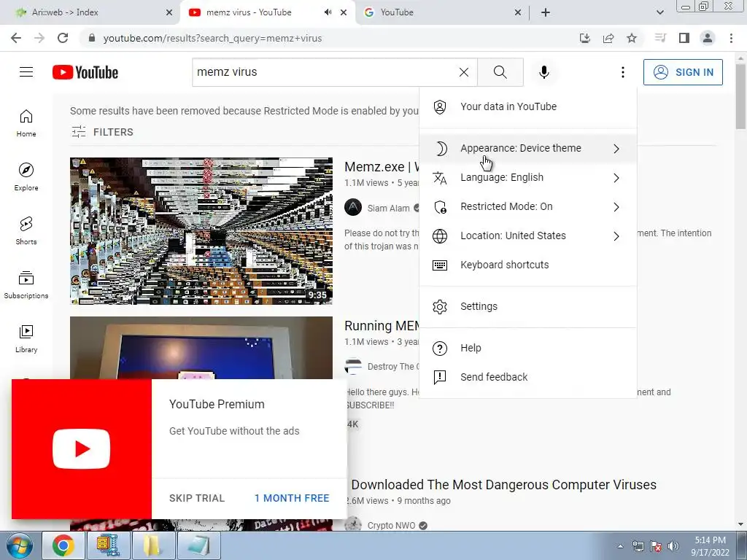Open the YouTube hamburger guide menu
The width and height of the screenshot is (747, 560).
tap(26, 72)
